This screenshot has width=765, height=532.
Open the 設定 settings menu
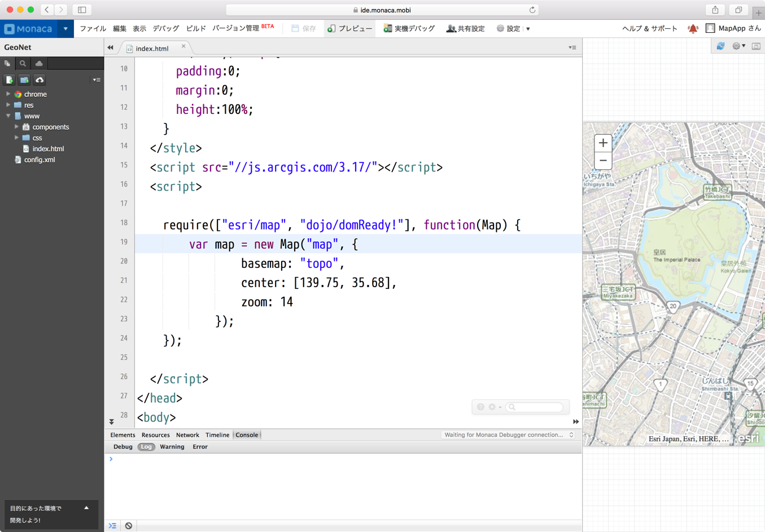[x=513, y=29]
